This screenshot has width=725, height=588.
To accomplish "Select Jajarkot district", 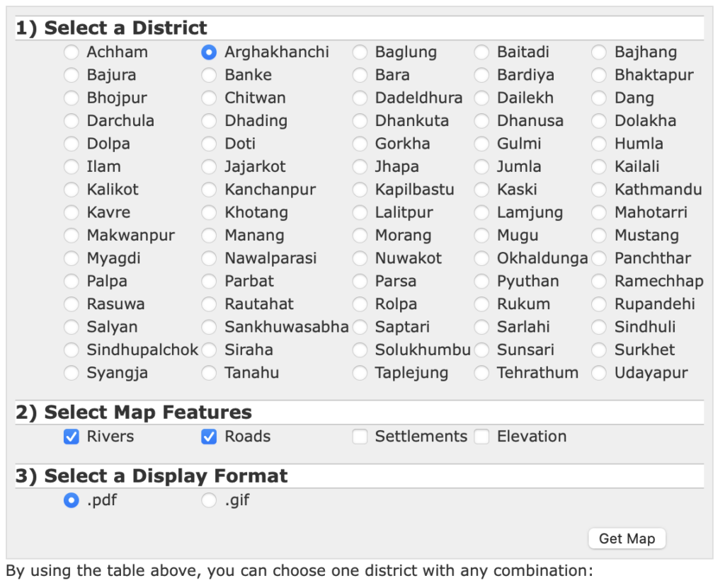I will [x=209, y=166].
